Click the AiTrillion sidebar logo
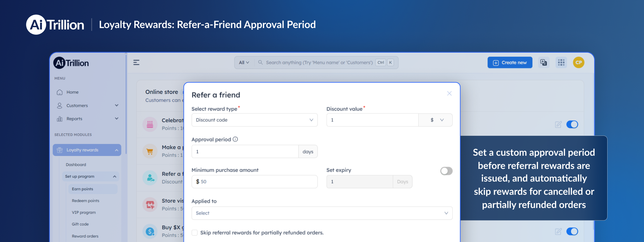 tap(71, 63)
